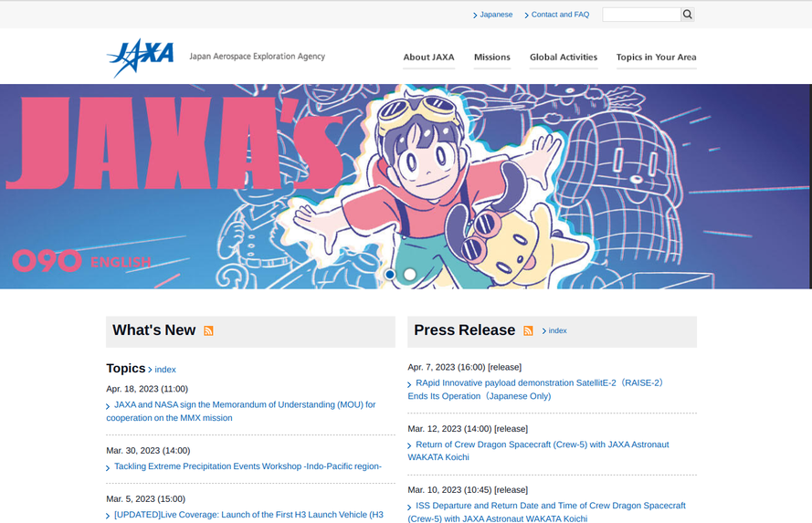Focus the site search text field
Image resolution: width=812 pixels, height=523 pixels.
tap(641, 15)
